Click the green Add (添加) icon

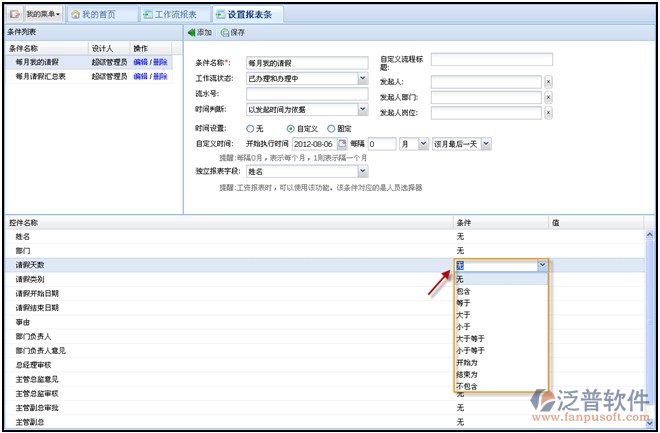coord(192,33)
